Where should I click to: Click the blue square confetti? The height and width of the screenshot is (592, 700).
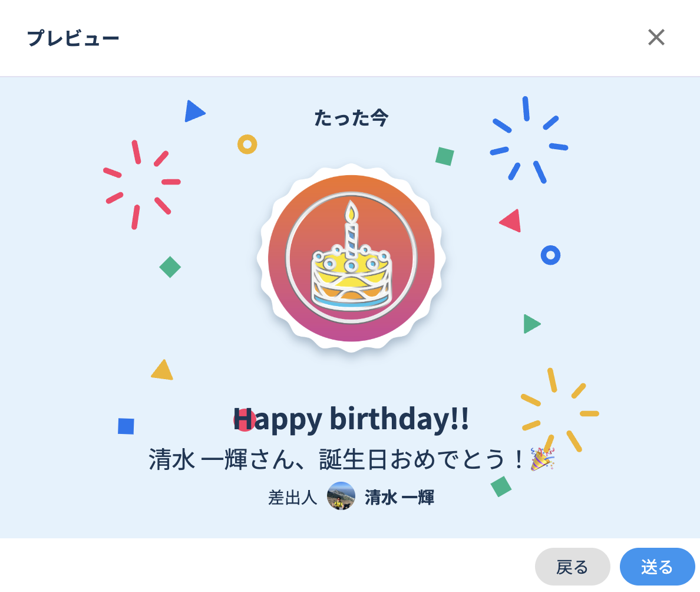coord(126,426)
